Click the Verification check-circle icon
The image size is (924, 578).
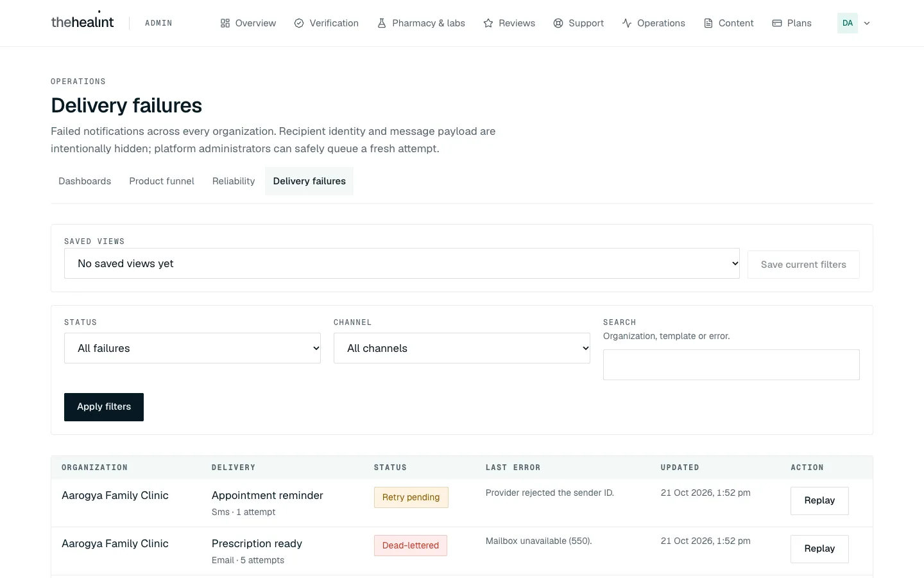click(299, 23)
